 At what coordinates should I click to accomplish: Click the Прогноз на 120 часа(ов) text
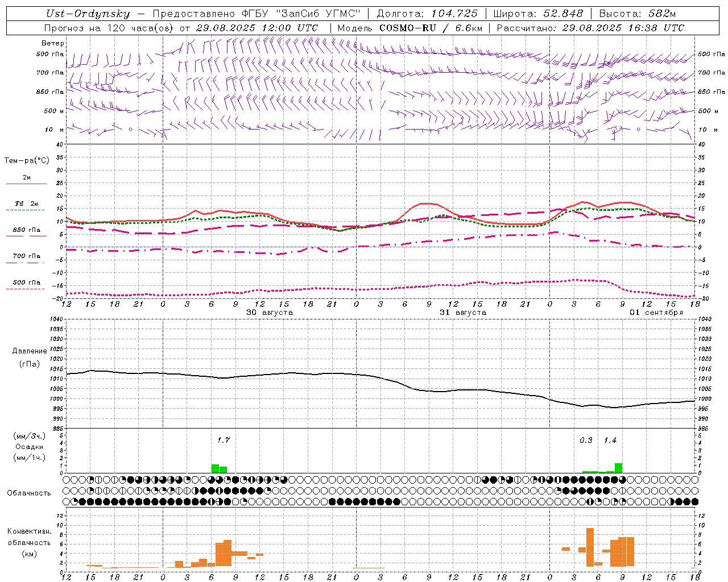pyautogui.click(x=109, y=28)
